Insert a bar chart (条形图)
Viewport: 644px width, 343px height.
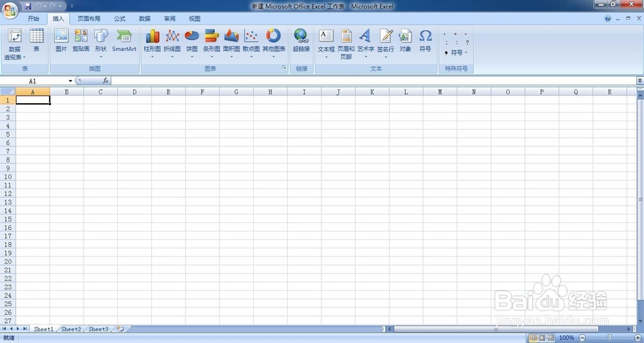(211, 43)
